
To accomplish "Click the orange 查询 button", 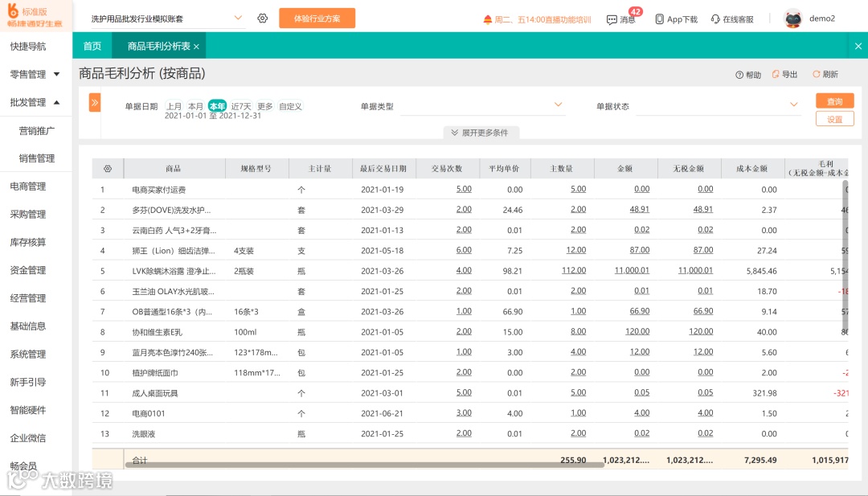I will [x=835, y=100].
